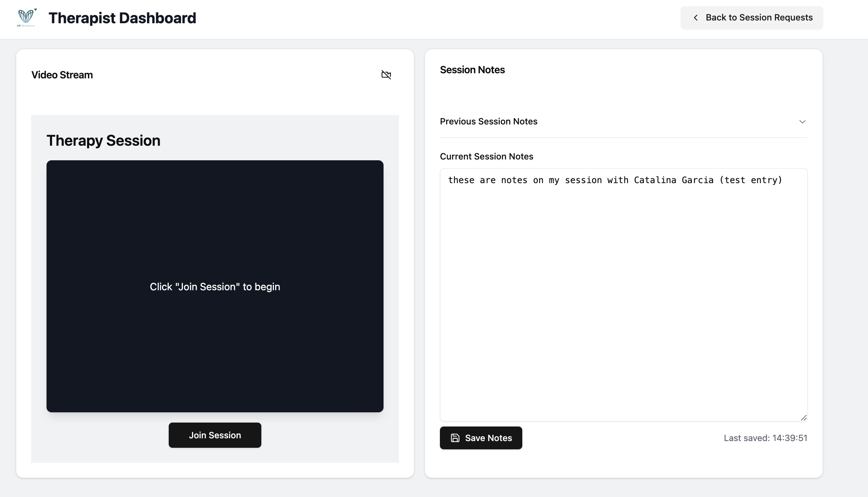Image resolution: width=868 pixels, height=497 pixels.
Task: Click the HP Mindcare logo icon
Action: pyautogui.click(x=27, y=18)
